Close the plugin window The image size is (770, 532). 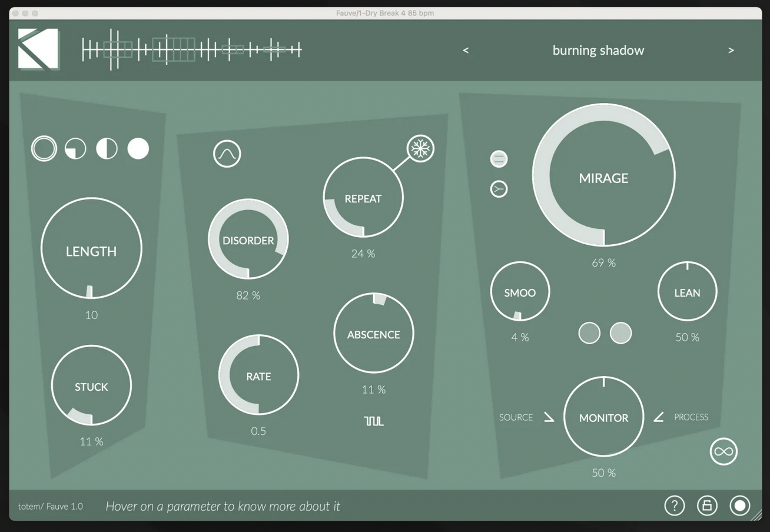coord(15,13)
